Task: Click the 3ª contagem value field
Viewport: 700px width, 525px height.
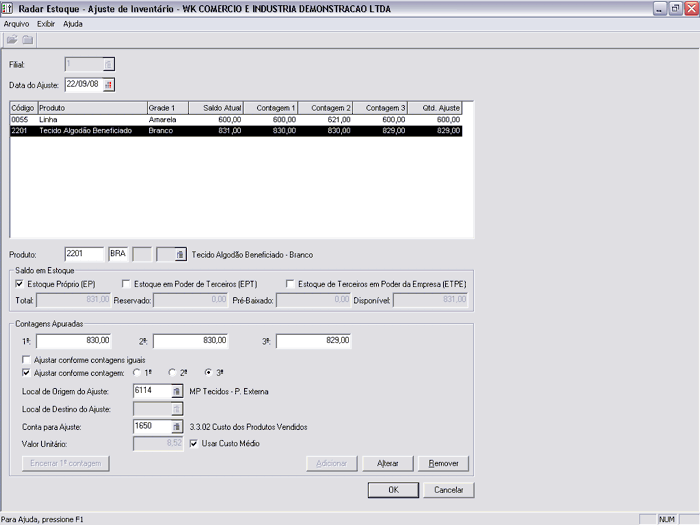Action: point(313,341)
